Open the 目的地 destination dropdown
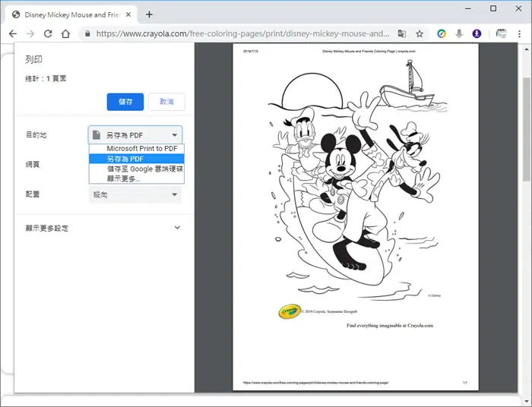Image resolution: width=532 pixels, height=407 pixels. tap(135, 135)
